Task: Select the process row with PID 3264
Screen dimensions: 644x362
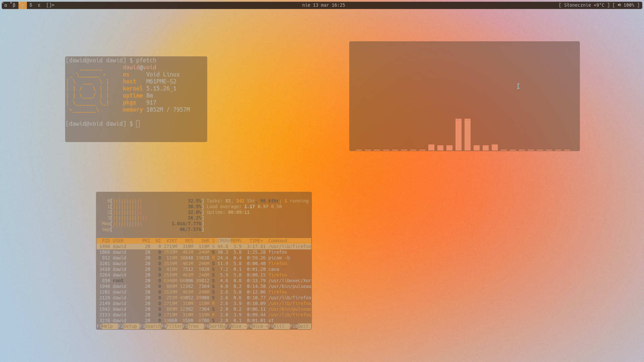Action: pos(204,275)
